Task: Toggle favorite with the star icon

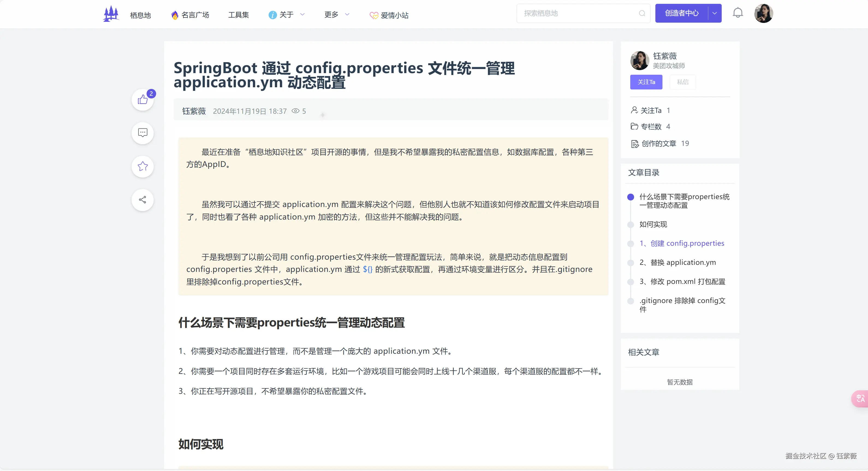Action: [x=142, y=166]
